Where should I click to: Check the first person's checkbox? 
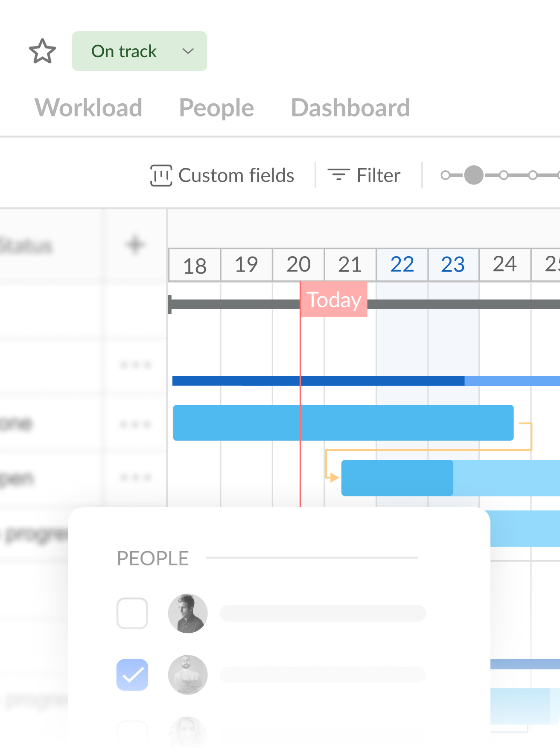coord(132,614)
